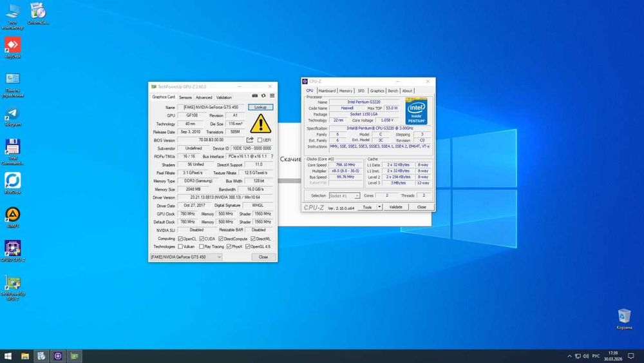This screenshot has width=644, height=363.
Task: Open the This Computer desktop icon
Action: tap(12, 17)
